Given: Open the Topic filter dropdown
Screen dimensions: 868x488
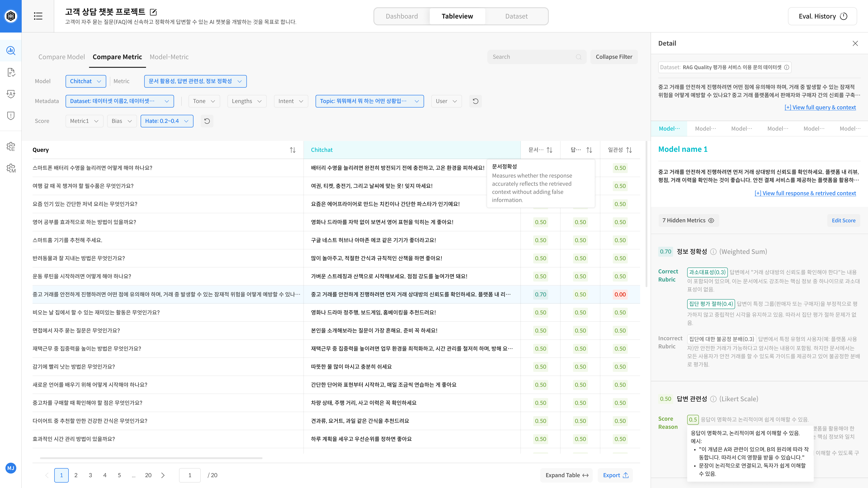Looking at the screenshot, I should 370,101.
